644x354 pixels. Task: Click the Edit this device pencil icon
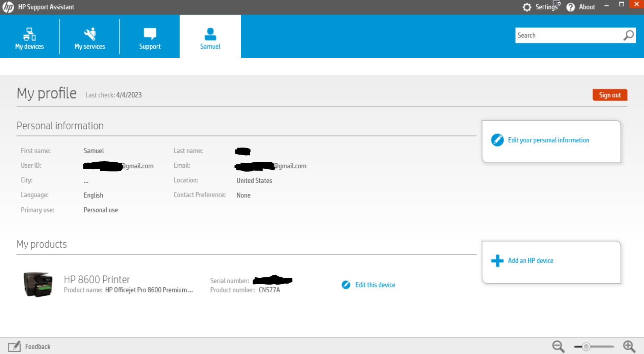tap(346, 285)
